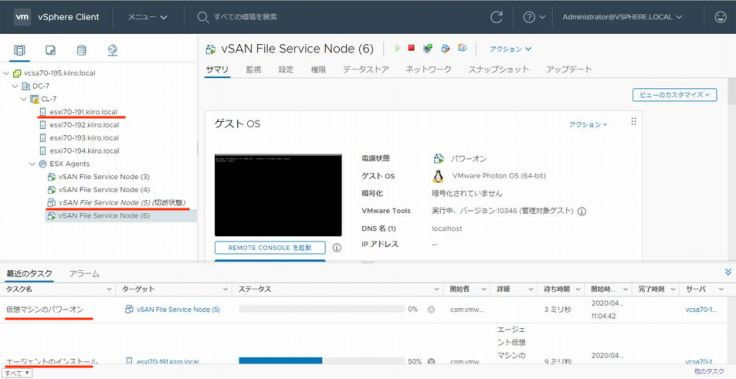Switch to the ネットワーク tab
This screenshot has height=379, width=736.
429,70
